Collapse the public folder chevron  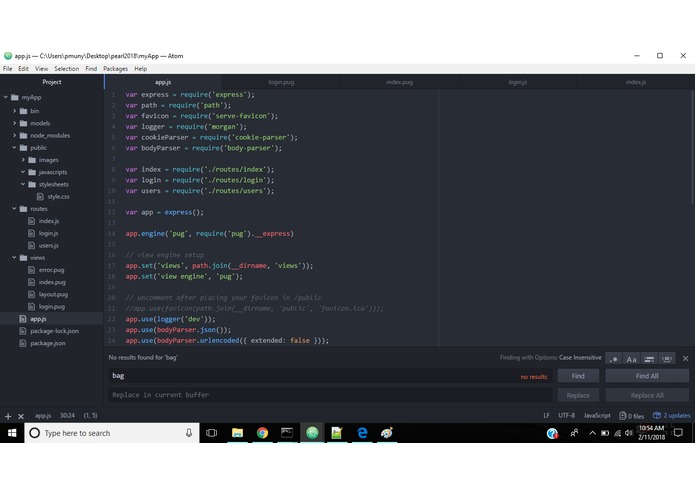tap(15, 148)
